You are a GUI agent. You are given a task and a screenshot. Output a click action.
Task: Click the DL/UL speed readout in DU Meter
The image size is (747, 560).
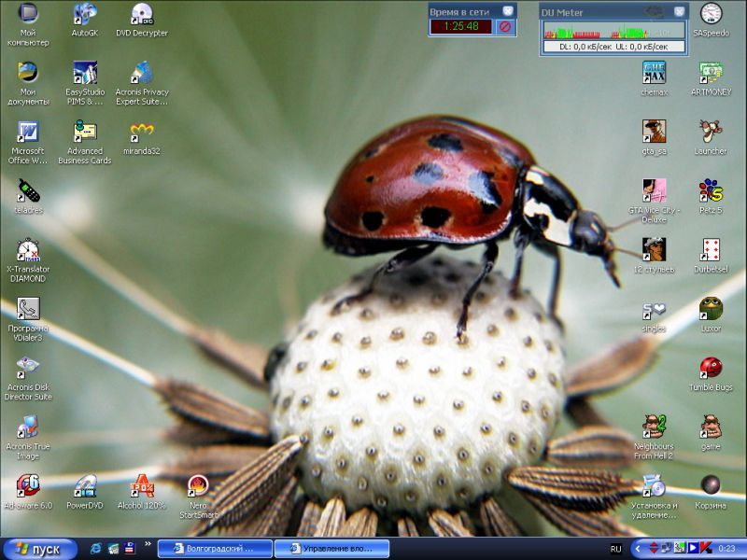click(614, 47)
